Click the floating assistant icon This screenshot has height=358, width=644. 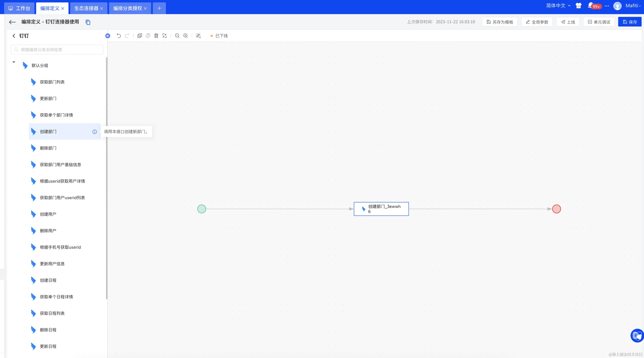coord(637,335)
